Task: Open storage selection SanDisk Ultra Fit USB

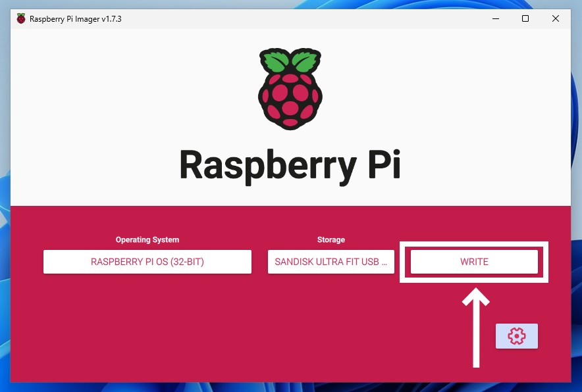Action: pyautogui.click(x=331, y=262)
